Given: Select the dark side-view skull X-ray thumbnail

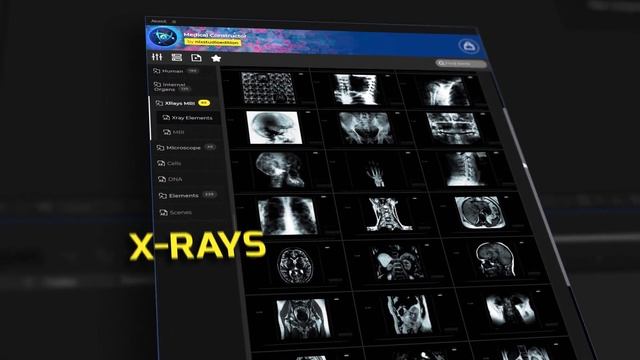Looking at the screenshot, I should tap(280, 170).
